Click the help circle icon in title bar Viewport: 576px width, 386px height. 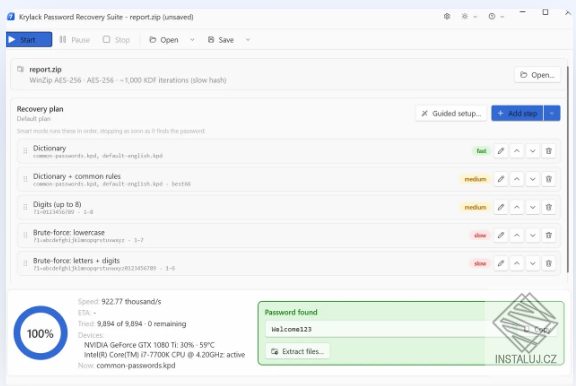coord(492,17)
